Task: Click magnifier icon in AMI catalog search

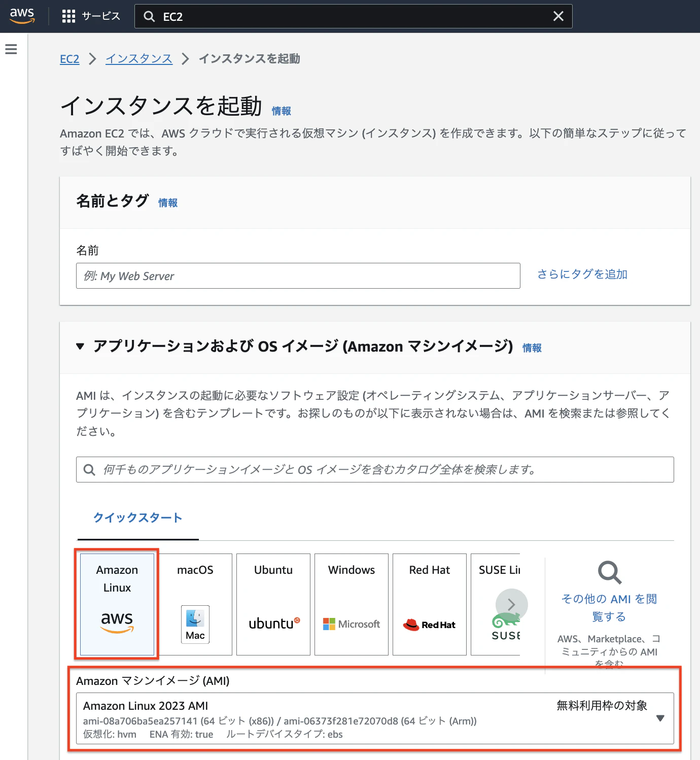Action: (x=89, y=470)
